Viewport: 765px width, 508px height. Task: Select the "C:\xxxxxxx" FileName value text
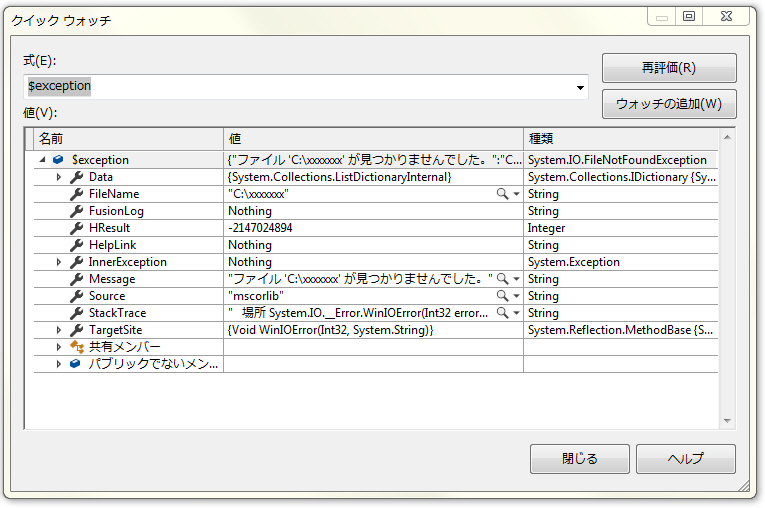(x=258, y=194)
